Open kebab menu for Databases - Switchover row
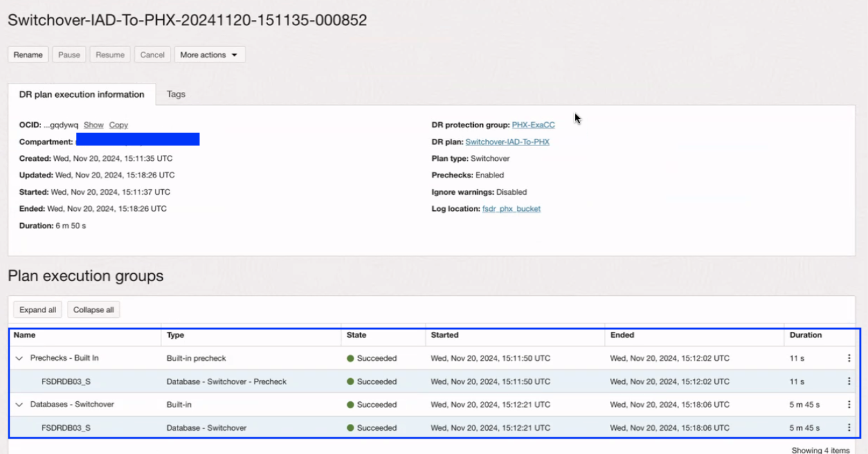Image resolution: width=868 pixels, height=454 pixels. [849, 404]
